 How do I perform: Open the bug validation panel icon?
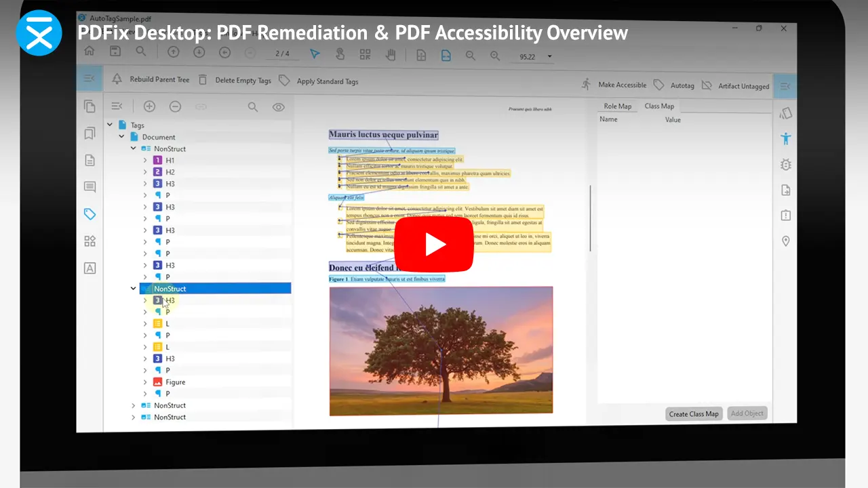[786, 164]
